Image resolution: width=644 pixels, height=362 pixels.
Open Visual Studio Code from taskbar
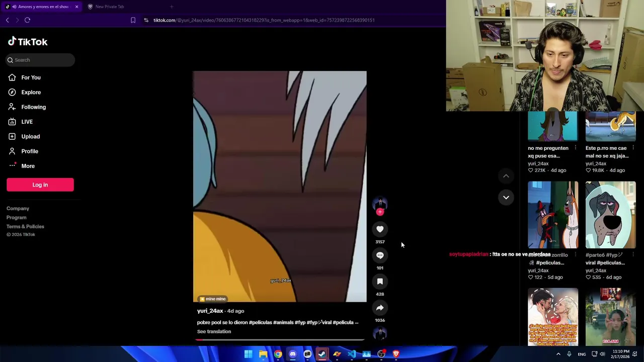[x=352, y=354]
